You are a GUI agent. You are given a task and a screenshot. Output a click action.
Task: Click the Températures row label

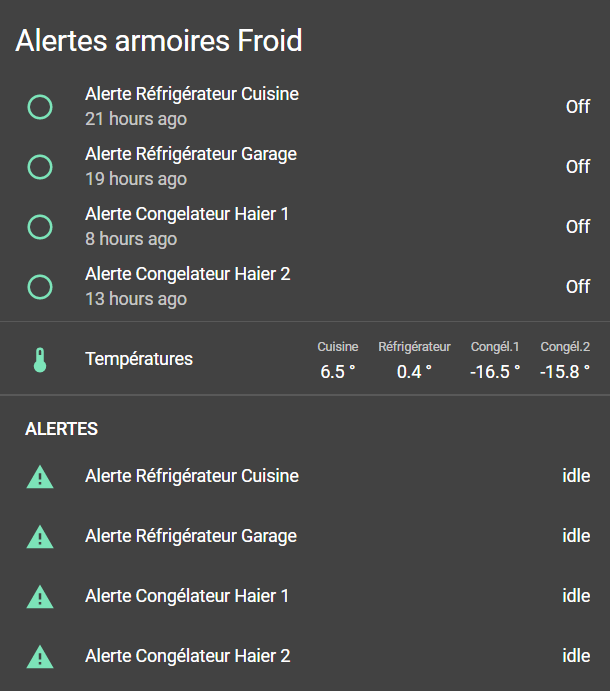[139, 359]
